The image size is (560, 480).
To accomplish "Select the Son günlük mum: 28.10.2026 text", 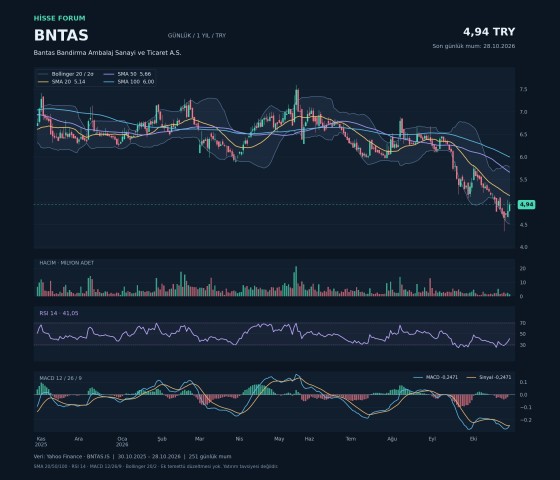I will 474,46.
